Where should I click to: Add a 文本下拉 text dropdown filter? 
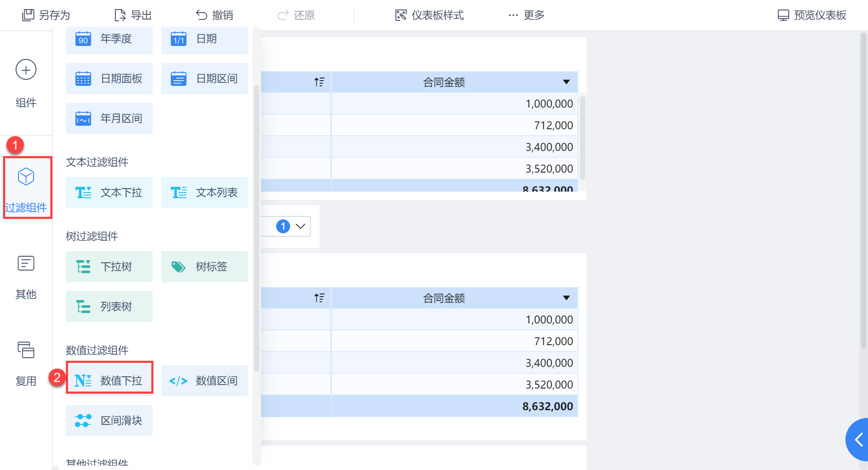(x=109, y=193)
